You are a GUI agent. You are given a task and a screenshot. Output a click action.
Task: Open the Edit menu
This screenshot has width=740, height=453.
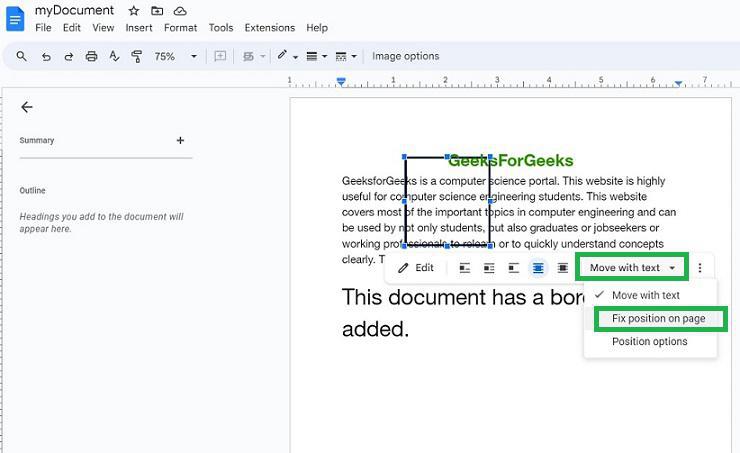[x=72, y=28]
